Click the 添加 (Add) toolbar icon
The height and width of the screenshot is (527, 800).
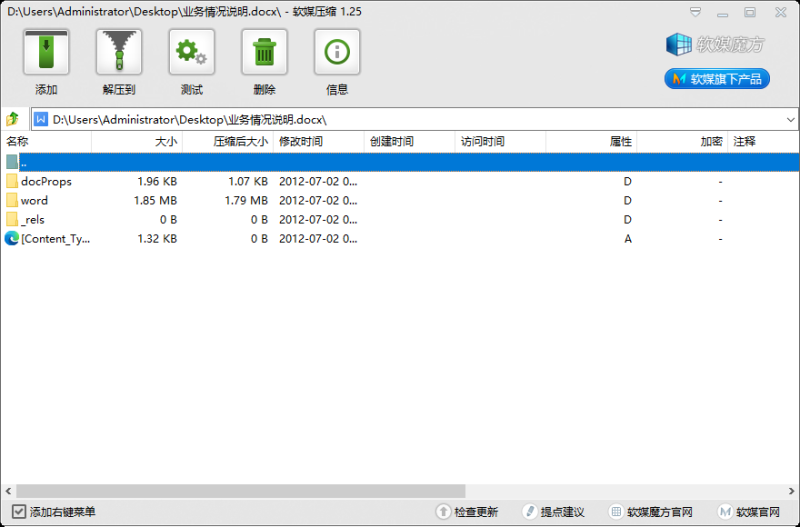(x=46, y=52)
